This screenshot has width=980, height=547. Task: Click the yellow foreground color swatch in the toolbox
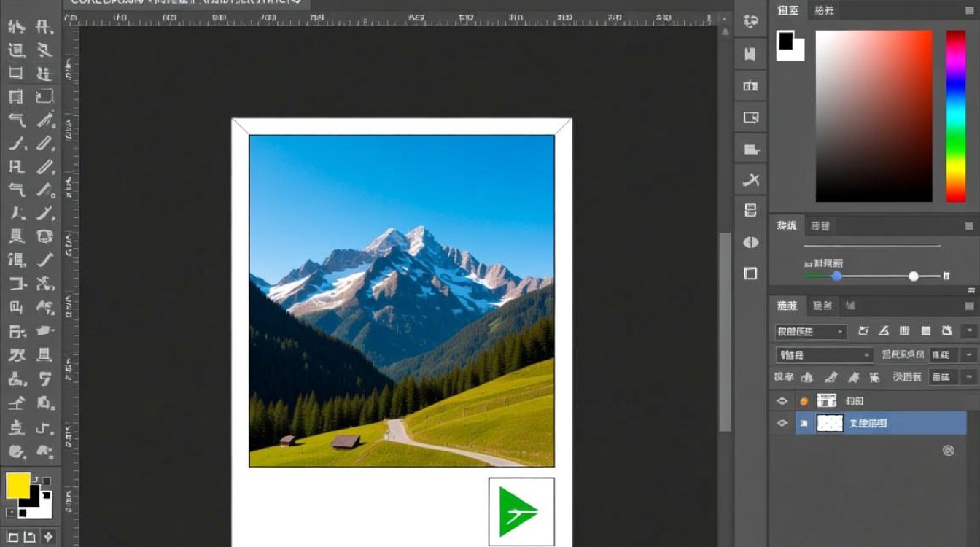18,486
